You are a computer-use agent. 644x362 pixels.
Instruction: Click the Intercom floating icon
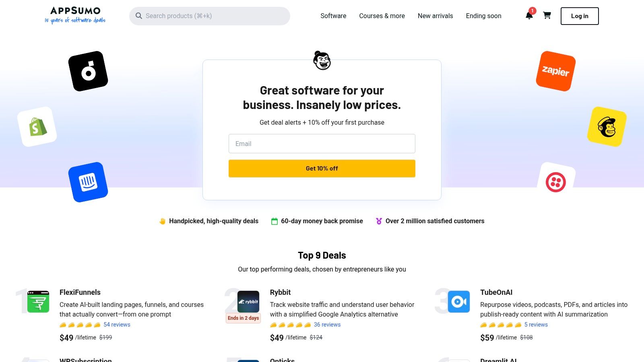(x=88, y=182)
